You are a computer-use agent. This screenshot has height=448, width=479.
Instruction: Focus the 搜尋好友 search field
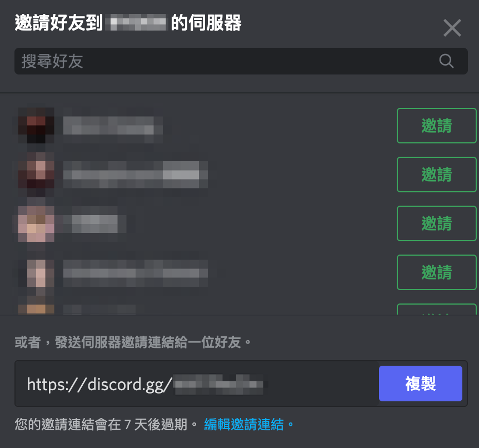(x=241, y=61)
